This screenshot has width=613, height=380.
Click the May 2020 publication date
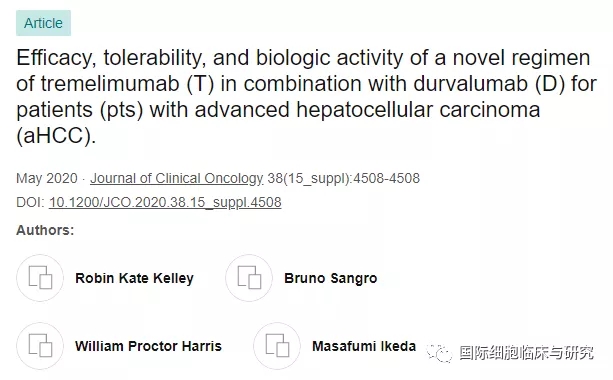tap(47, 178)
